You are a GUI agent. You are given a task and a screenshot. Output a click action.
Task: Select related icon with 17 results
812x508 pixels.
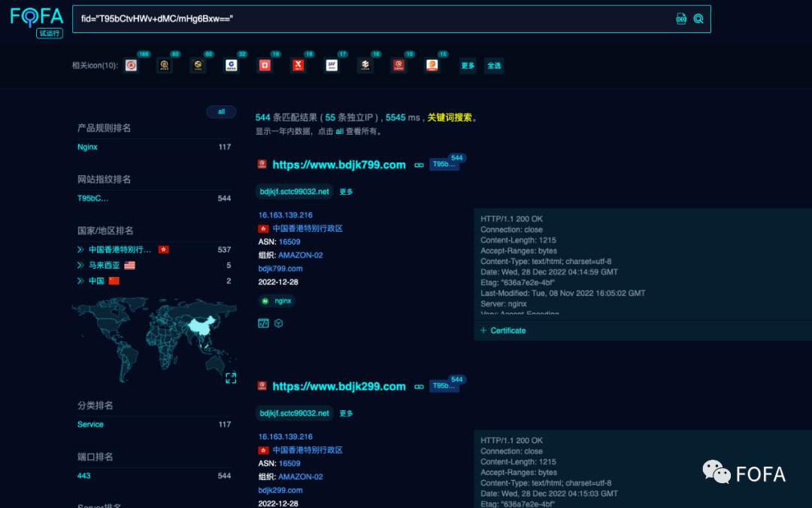coord(332,65)
